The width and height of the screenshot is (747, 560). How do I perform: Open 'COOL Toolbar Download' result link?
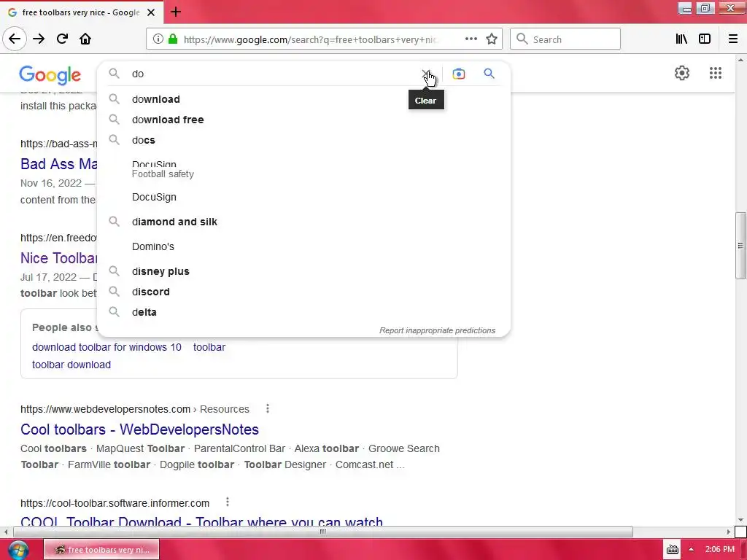(201, 522)
